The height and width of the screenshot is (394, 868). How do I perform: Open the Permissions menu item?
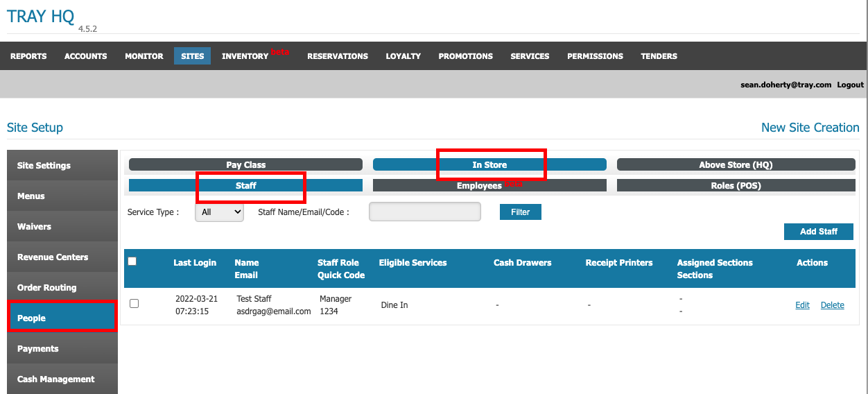click(x=595, y=56)
